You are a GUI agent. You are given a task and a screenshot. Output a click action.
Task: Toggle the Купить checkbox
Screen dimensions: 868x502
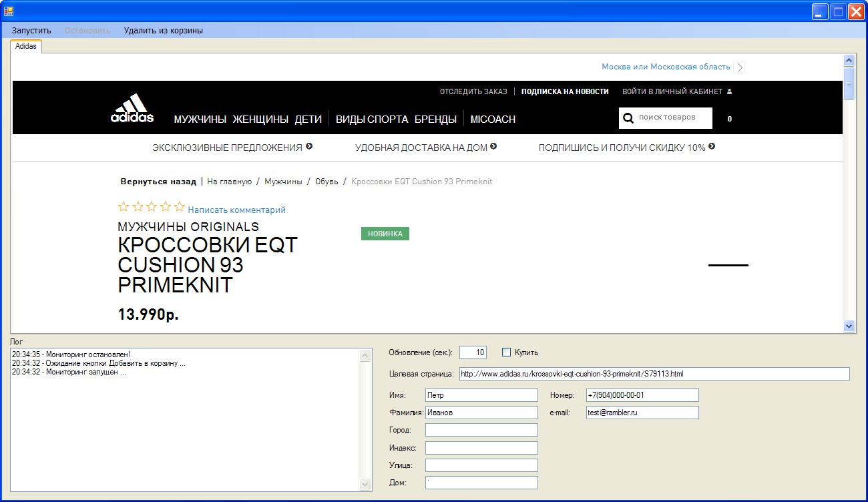point(506,352)
